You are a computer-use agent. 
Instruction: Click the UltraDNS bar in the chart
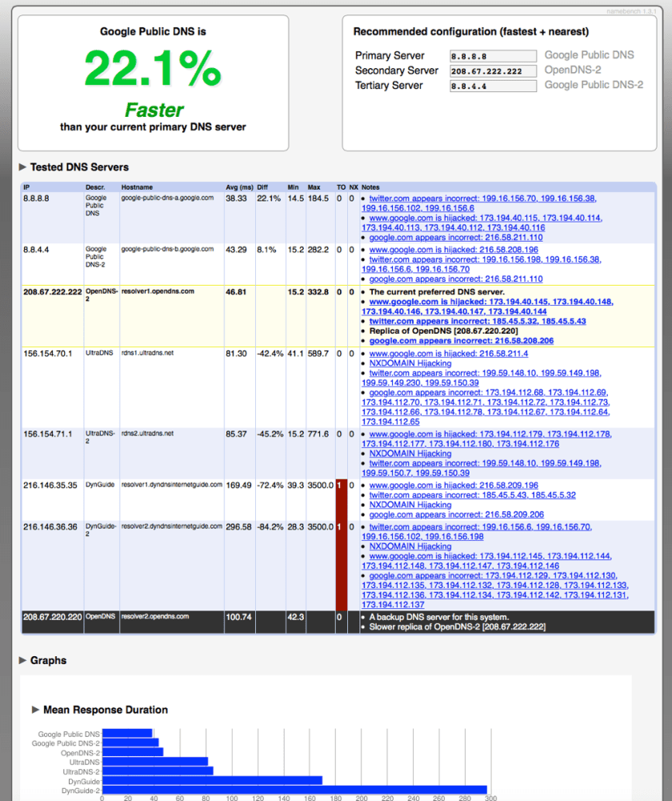pyautogui.click(x=154, y=762)
